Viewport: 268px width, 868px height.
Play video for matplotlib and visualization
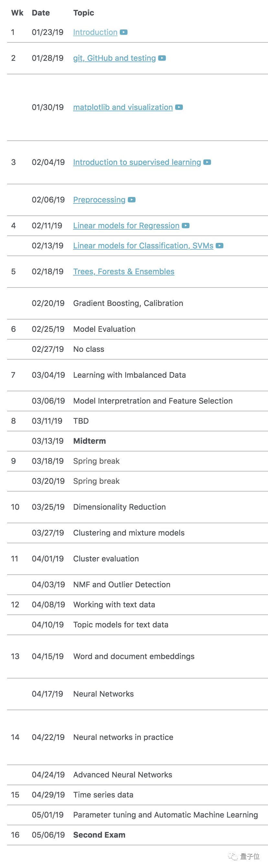(x=179, y=107)
